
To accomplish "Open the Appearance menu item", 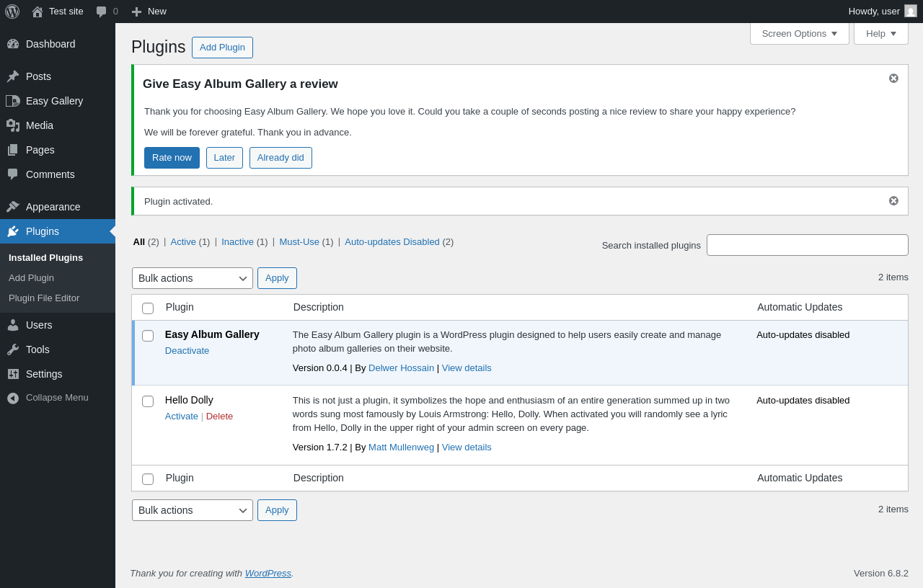I will coord(58,207).
